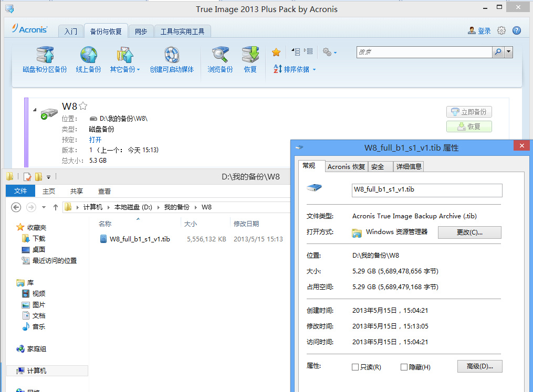The height and width of the screenshot is (392, 533).
Task: Close the W8_full_b1_s1_v1.tib properties dialog
Action: (522, 146)
